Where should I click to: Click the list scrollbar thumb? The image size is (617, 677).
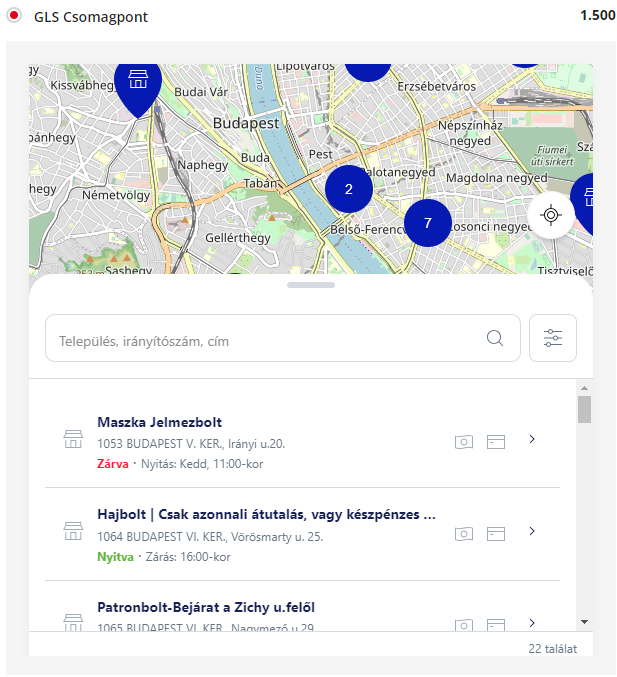click(x=584, y=410)
